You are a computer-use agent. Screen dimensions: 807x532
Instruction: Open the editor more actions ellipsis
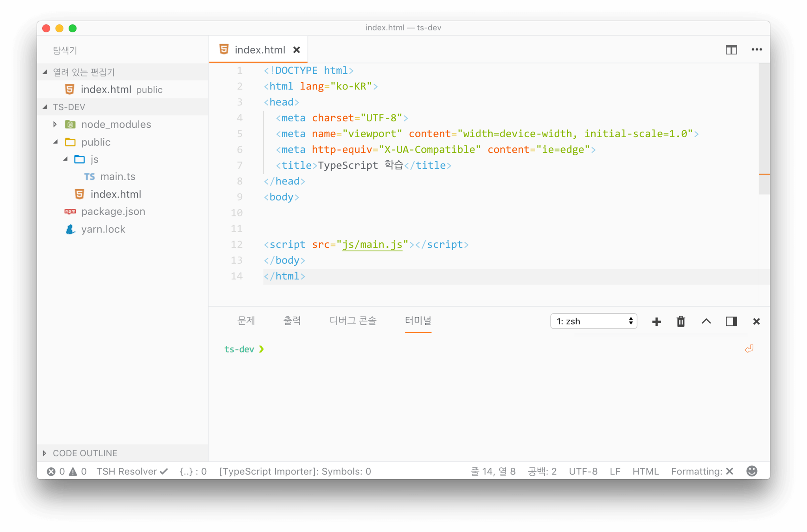click(x=756, y=50)
